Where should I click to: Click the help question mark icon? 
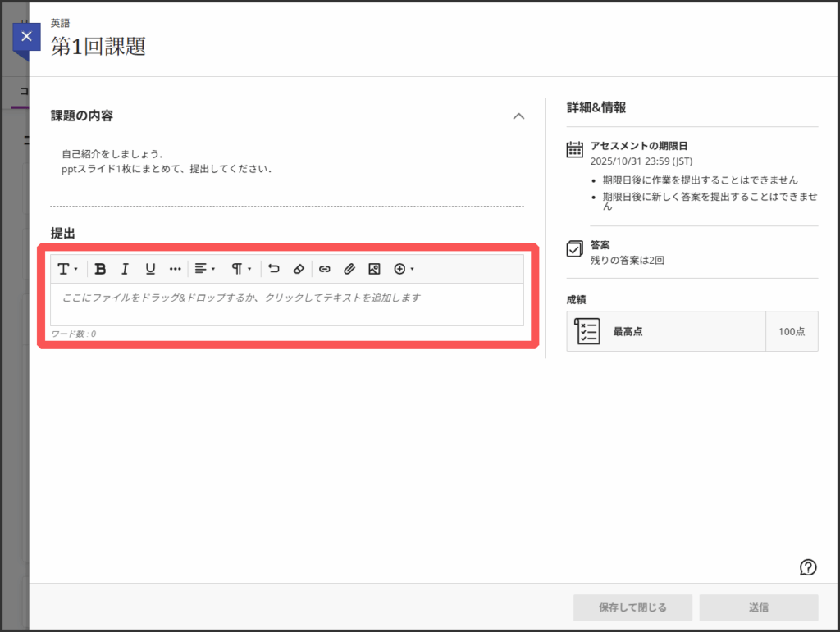pyautogui.click(x=808, y=567)
